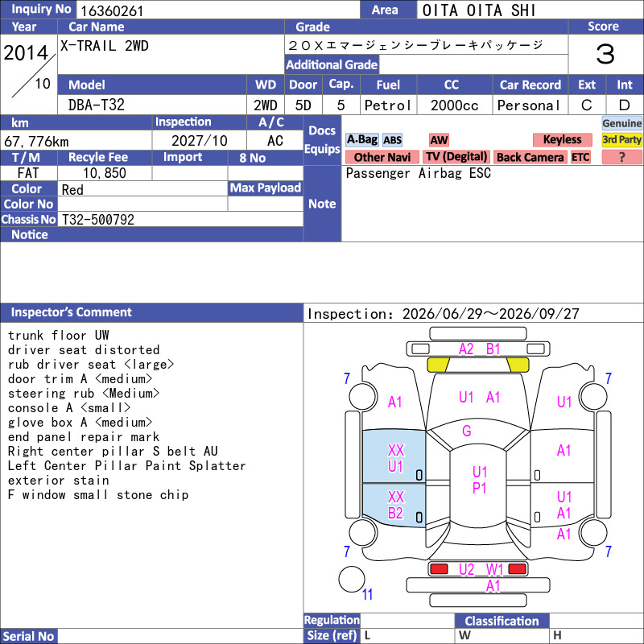Click recycle fee 10,850
Screen dimensions: 644x644
(105, 173)
